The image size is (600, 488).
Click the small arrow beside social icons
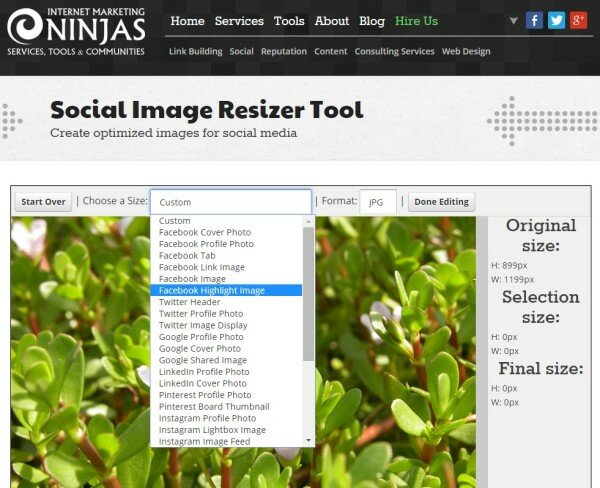pyautogui.click(x=514, y=21)
